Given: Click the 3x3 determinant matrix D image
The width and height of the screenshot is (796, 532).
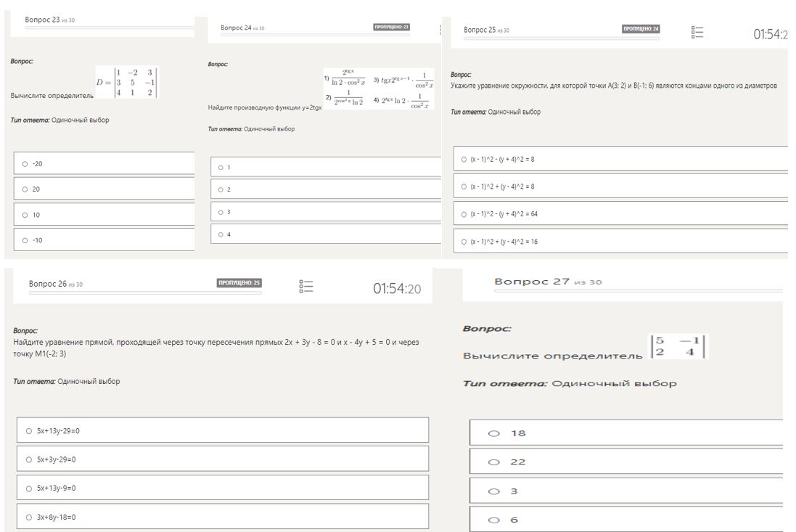Looking at the screenshot, I should coord(127,82).
